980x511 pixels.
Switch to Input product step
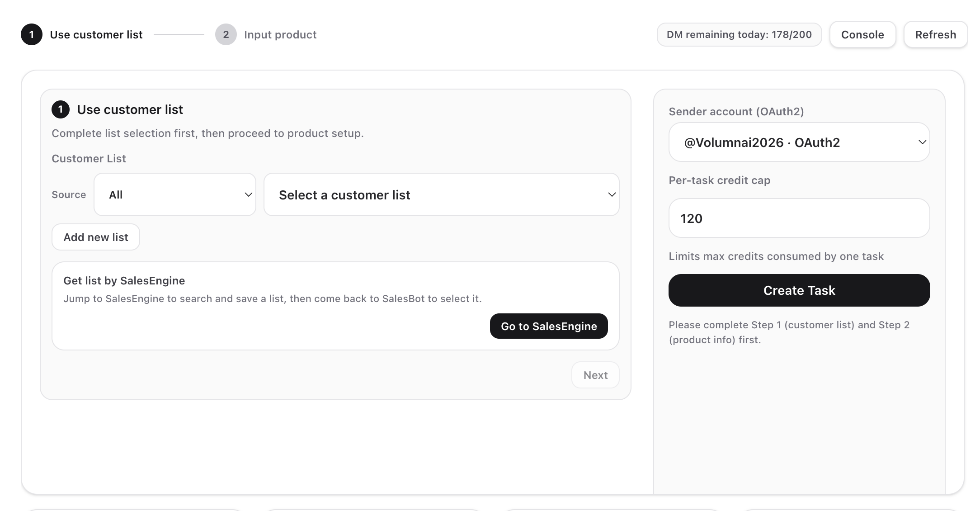tap(280, 34)
